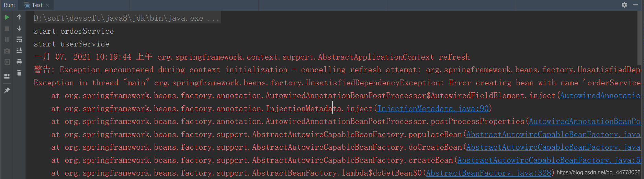Image resolution: width=644 pixels, height=179 pixels.
Task: Click the camera Dump Threads icon
Action: pos(7,51)
